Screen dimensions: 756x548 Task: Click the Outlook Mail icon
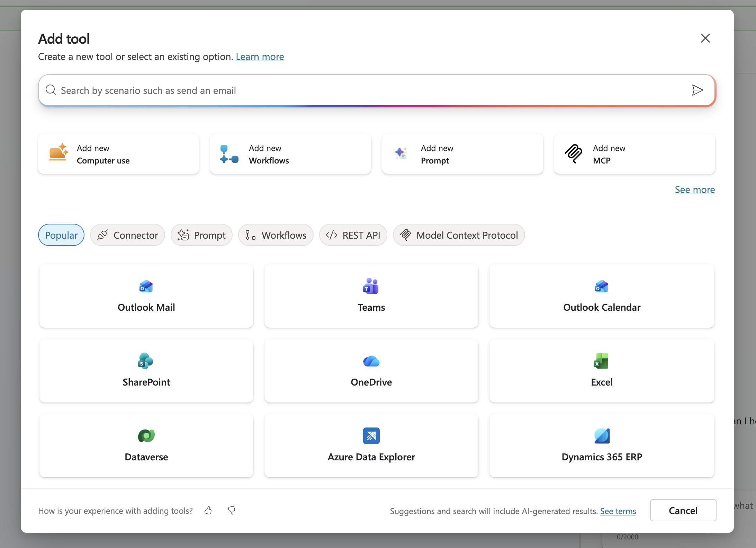(x=146, y=286)
